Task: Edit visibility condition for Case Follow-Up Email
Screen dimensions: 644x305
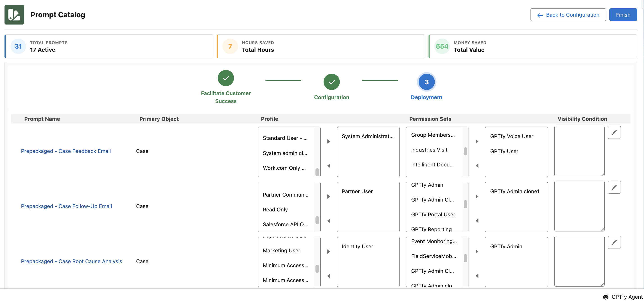Action: [614, 187]
